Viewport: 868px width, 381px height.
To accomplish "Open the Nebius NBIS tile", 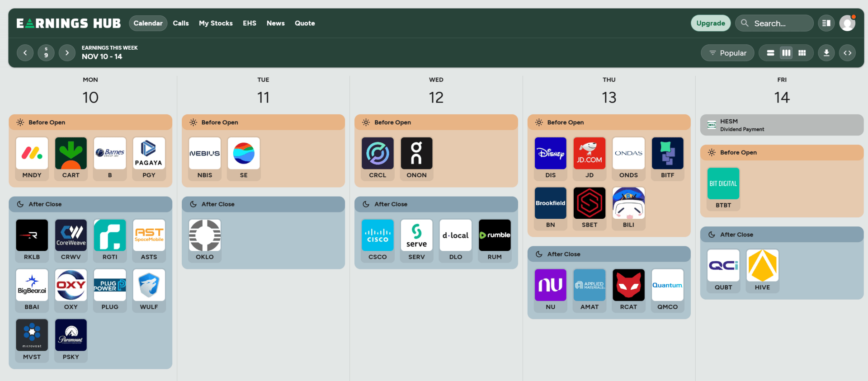I will click(205, 159).
